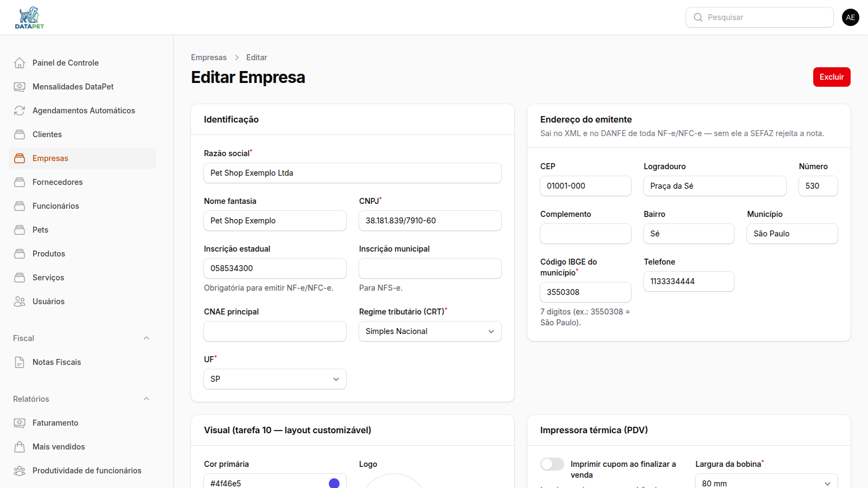Click the DataPet logo

click(x=29, y=17)
